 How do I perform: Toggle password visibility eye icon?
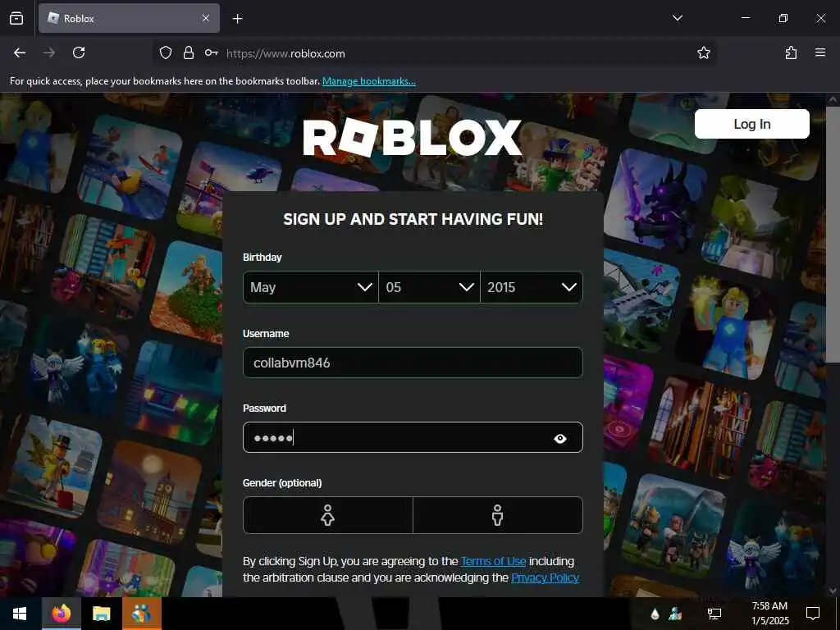point(559,439)
